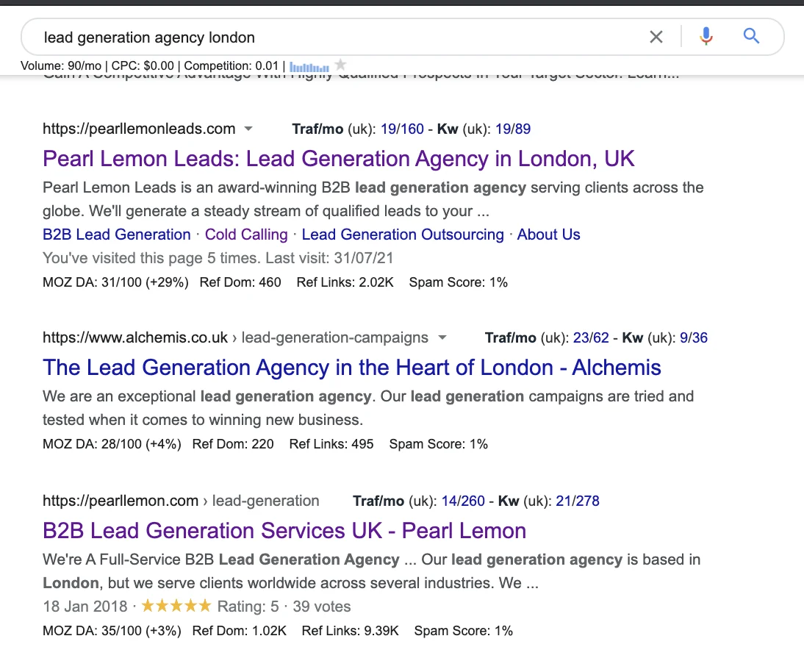Click the 'You've visited this page 5 times' note
The height and width of the screenshot is (672, 804).
pyautogui.click(x=218, y=258)
